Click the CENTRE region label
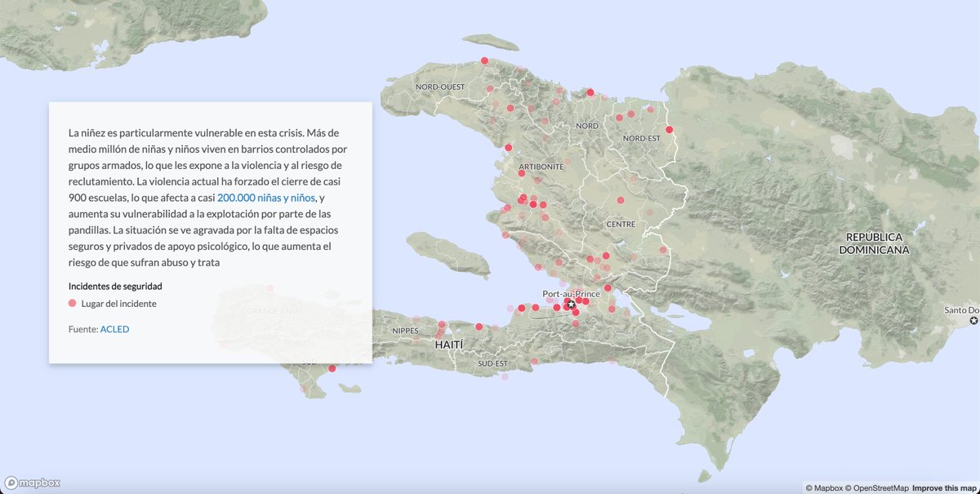980x494 pixels. coord(621,224)
